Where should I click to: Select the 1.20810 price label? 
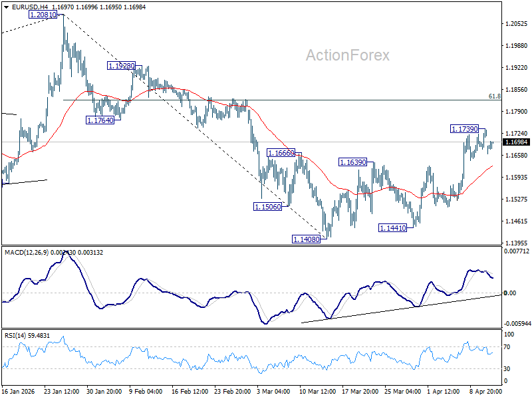[x=43, y=15]
